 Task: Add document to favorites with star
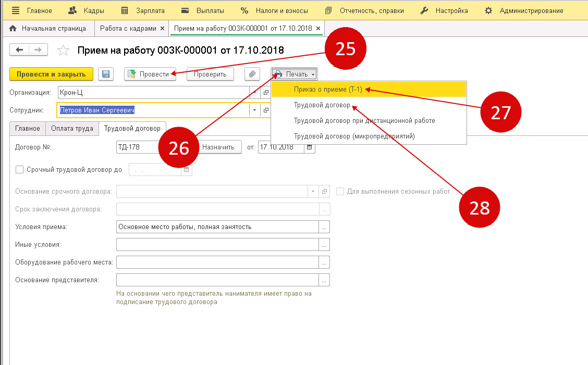point(63,51)
